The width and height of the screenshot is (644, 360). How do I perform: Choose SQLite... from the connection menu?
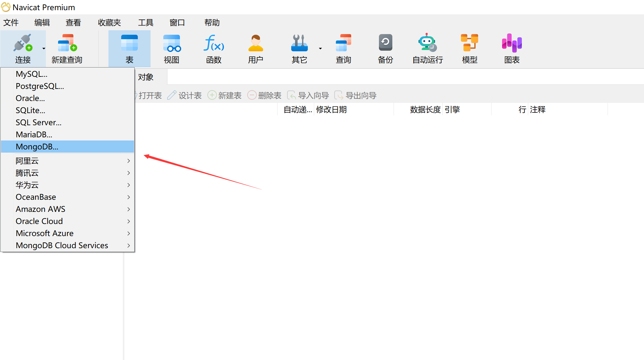[68, 110]
